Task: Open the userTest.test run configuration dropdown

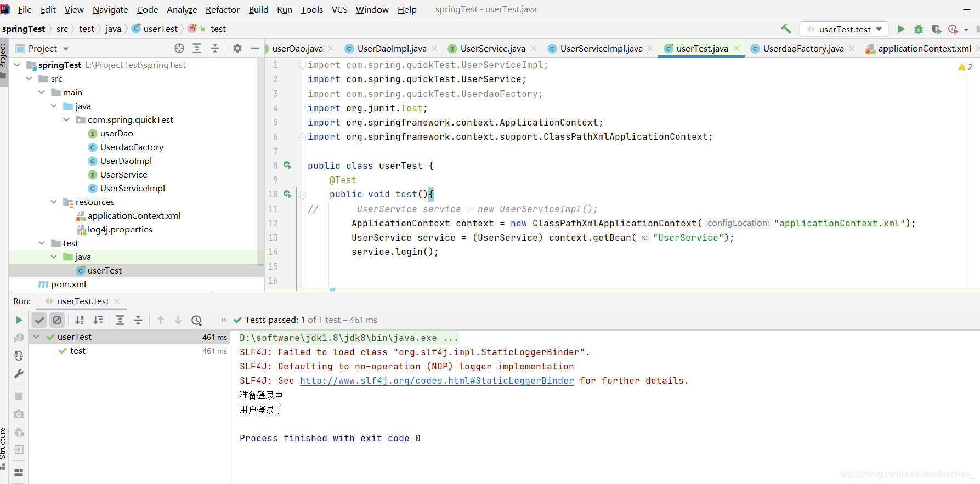Action: [x=844, y=29]
